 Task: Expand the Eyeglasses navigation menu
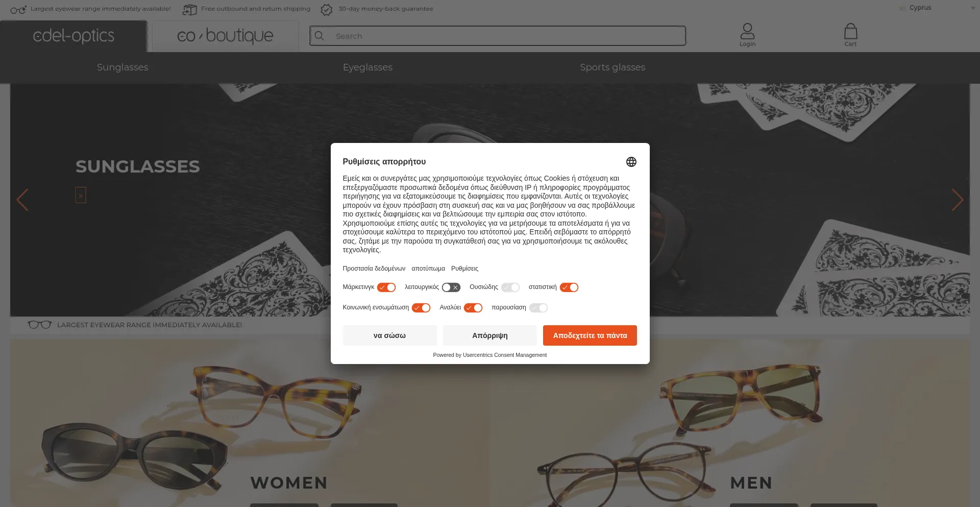(367, 67)
